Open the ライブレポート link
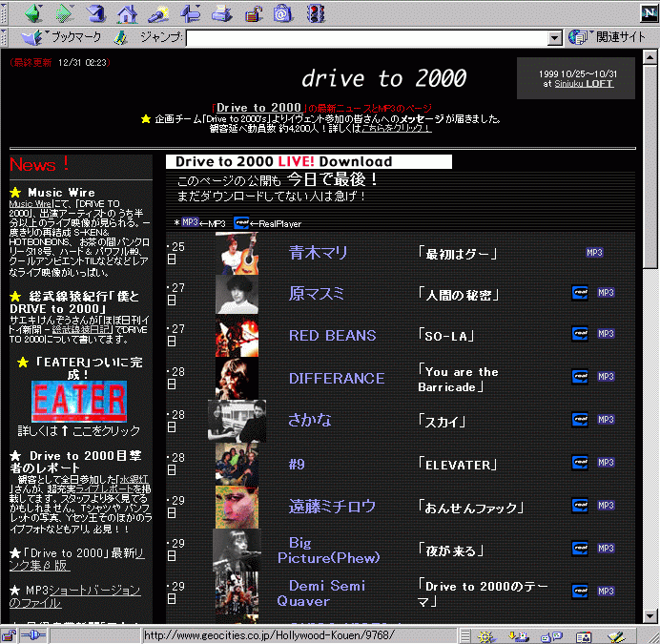This screenshot has height=644, width=660. click(104, 488)
